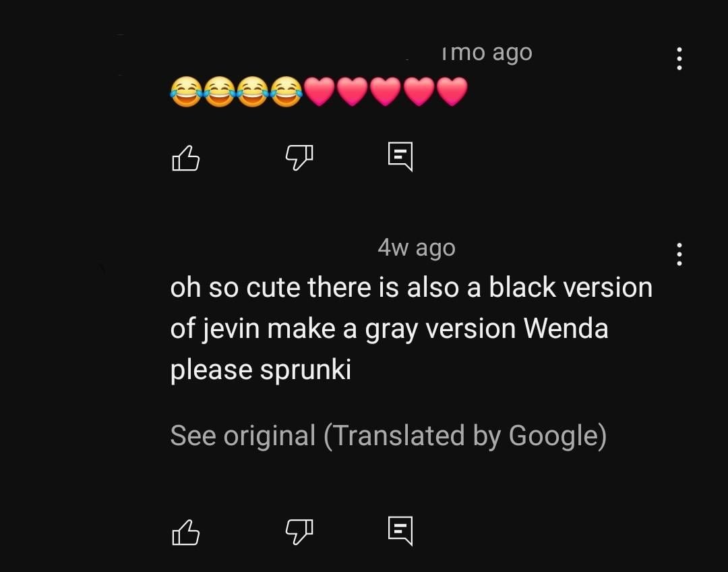Click 'See original (Translated by Google)'
Screen dimensions: 728x572
point(389,436)
